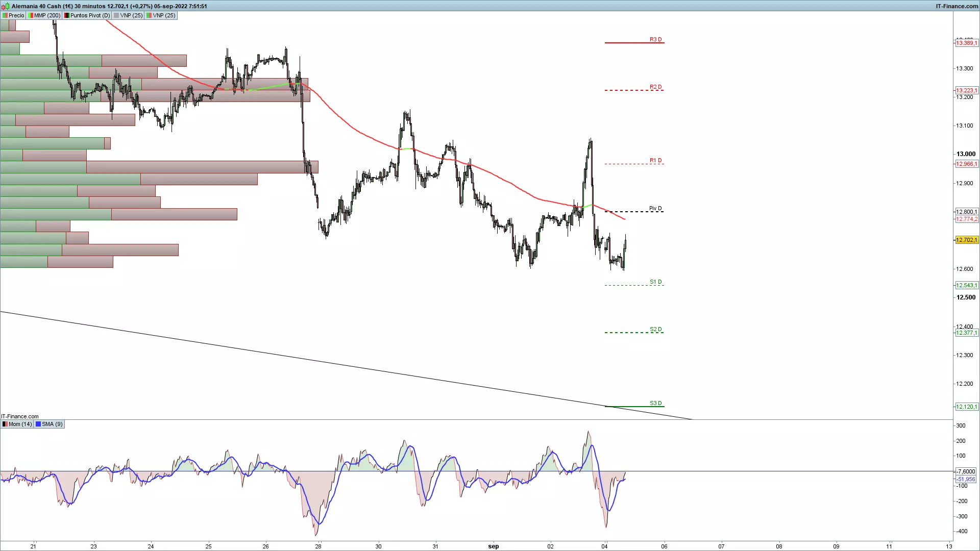Click the IT-Finance.com label above the momentum panel

tap(20, 416)
